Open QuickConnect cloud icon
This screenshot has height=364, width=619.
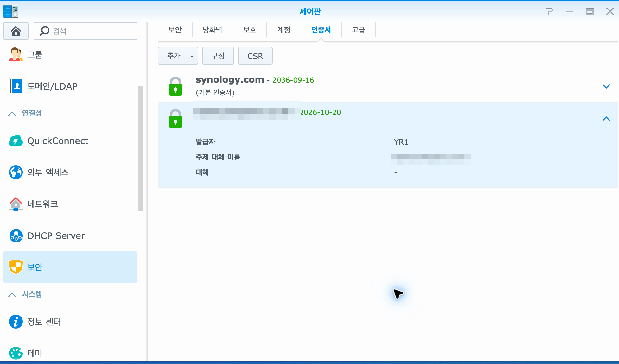point(16,141)
